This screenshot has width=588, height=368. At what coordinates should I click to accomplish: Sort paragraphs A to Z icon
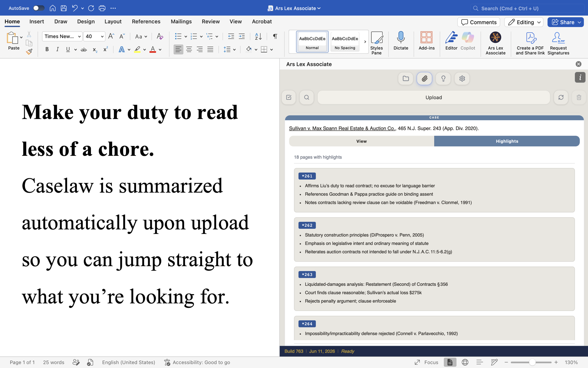[258, 36]
